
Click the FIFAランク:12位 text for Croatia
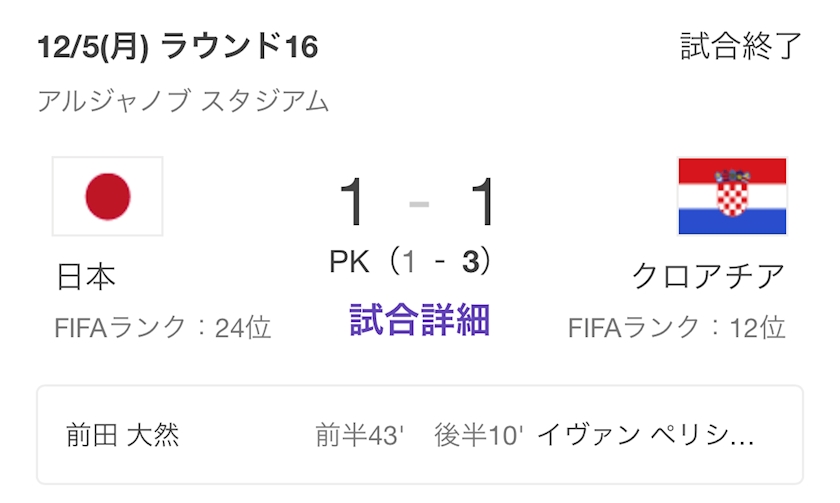click(677, 327)
